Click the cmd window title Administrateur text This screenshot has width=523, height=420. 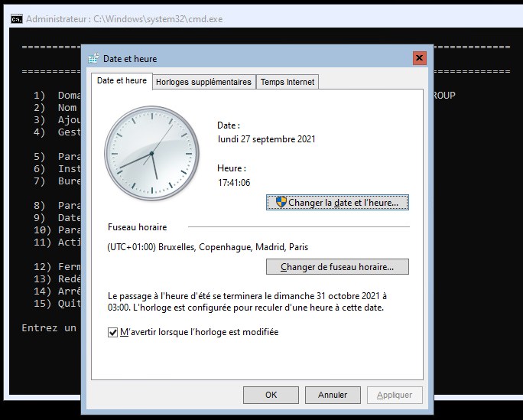click(x=125, y=19)
